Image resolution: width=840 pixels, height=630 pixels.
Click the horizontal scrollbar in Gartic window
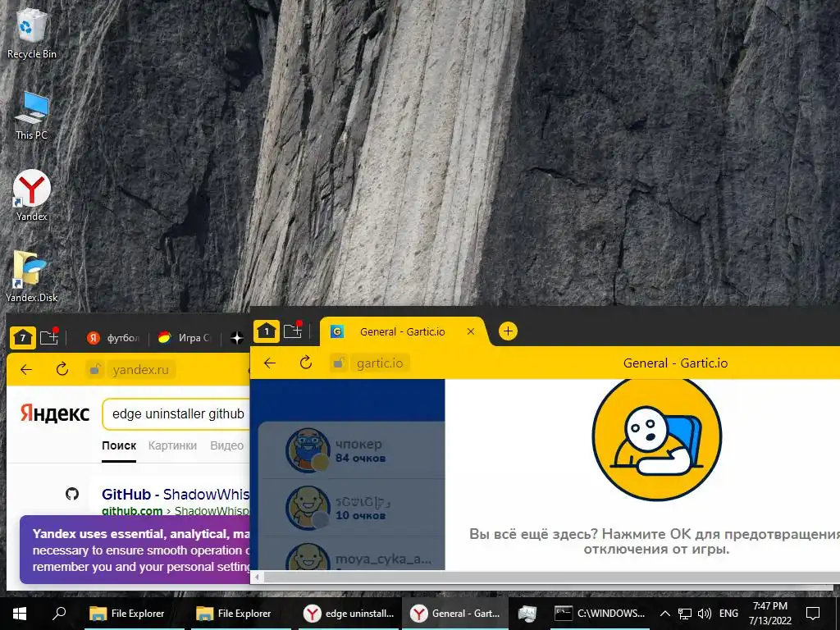[x=552, y=577]
